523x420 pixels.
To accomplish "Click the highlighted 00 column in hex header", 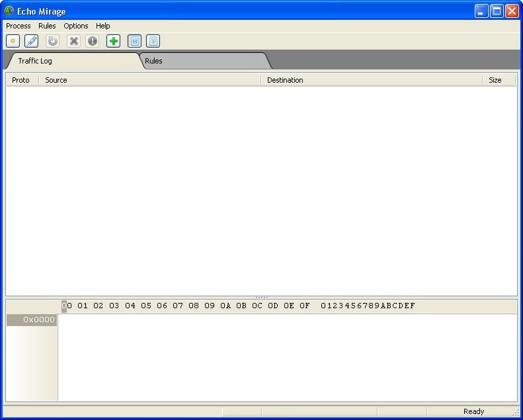I will pos(67,306).
